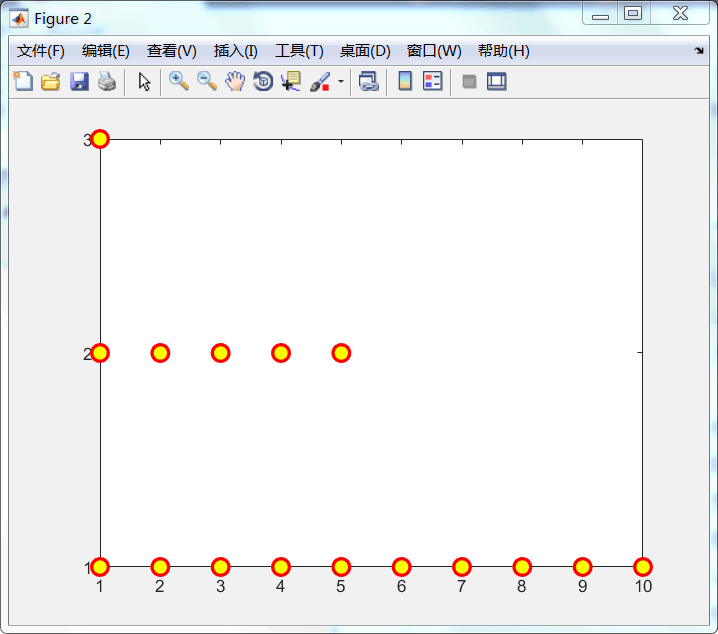
Task: Click the Show Plot Tools icon
Action: (x=497, y=81)
